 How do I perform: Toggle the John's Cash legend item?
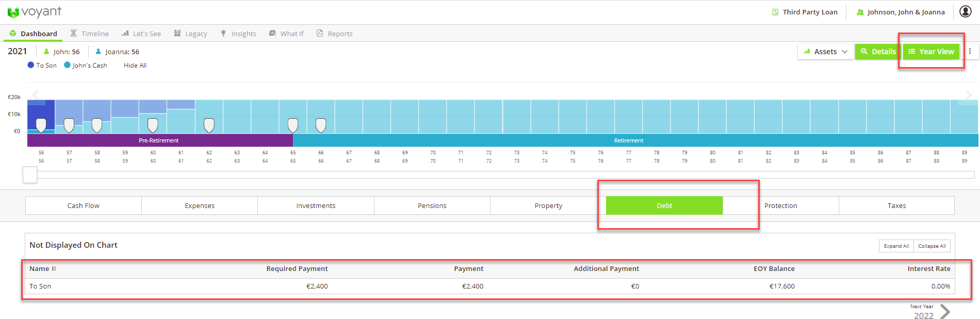click(86, 65)
